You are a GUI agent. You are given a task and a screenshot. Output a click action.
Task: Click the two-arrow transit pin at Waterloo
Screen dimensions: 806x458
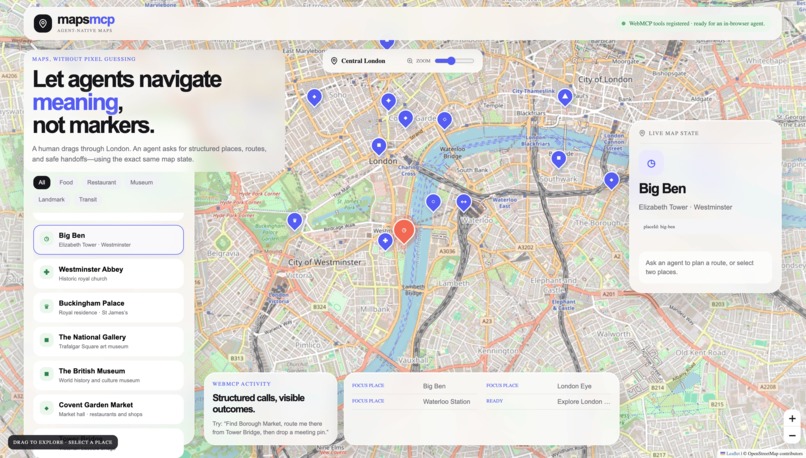click(464, 203)
